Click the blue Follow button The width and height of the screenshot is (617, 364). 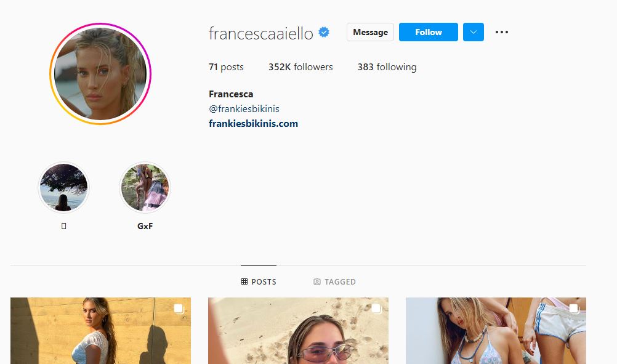tap(429, 32)
